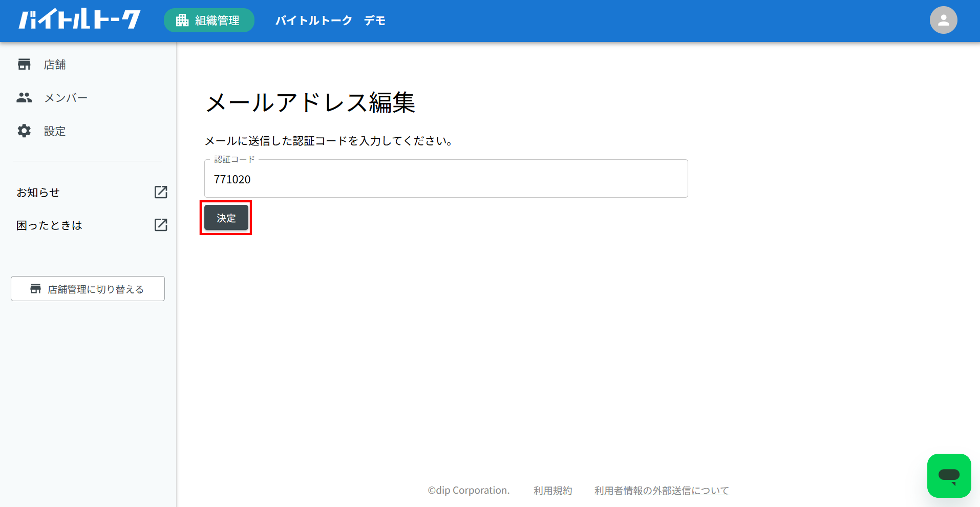
Task: Open the 利用規約 footer link
Action: point(552,490)
